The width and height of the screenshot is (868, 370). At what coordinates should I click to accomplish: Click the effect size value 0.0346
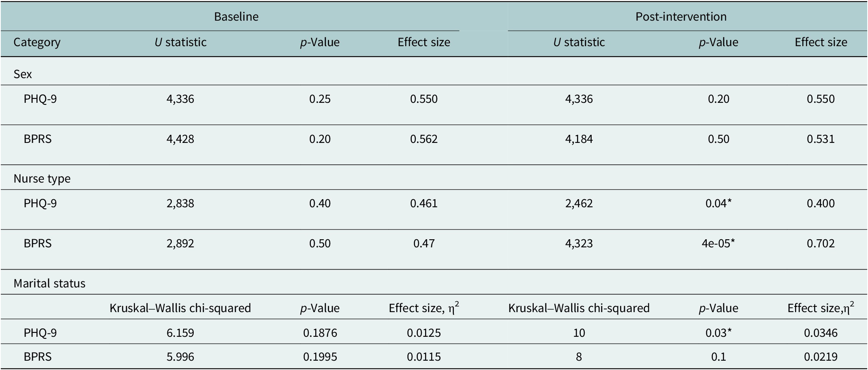[x=821, y=333]
